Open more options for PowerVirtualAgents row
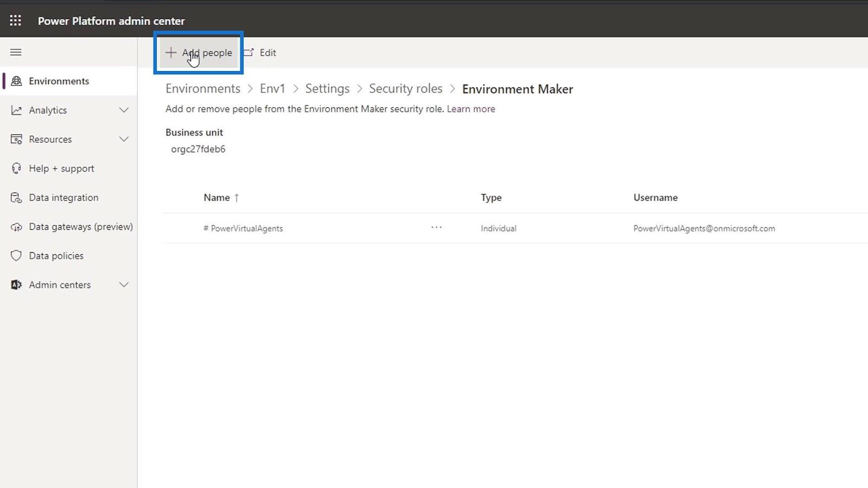Image resolution: width=868 pixels, height=488 pixels. click(436, 228)
